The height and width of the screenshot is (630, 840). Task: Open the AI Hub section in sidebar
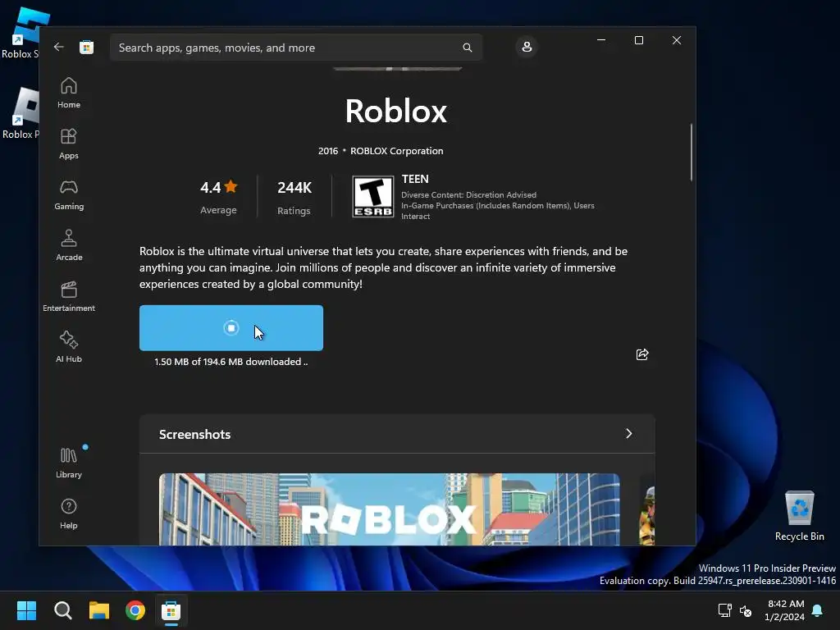pyautogui.click(x=69, y=347)
